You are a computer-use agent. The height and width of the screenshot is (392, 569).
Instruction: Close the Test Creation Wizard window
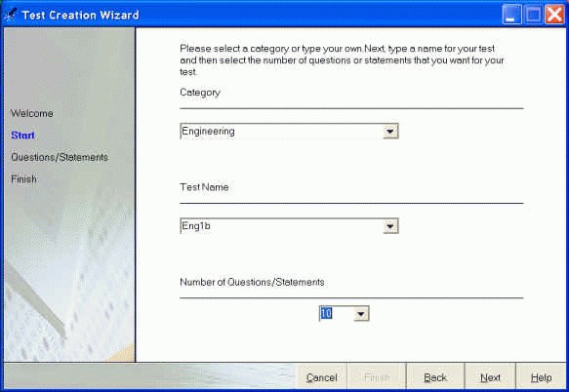coord(555,15)
